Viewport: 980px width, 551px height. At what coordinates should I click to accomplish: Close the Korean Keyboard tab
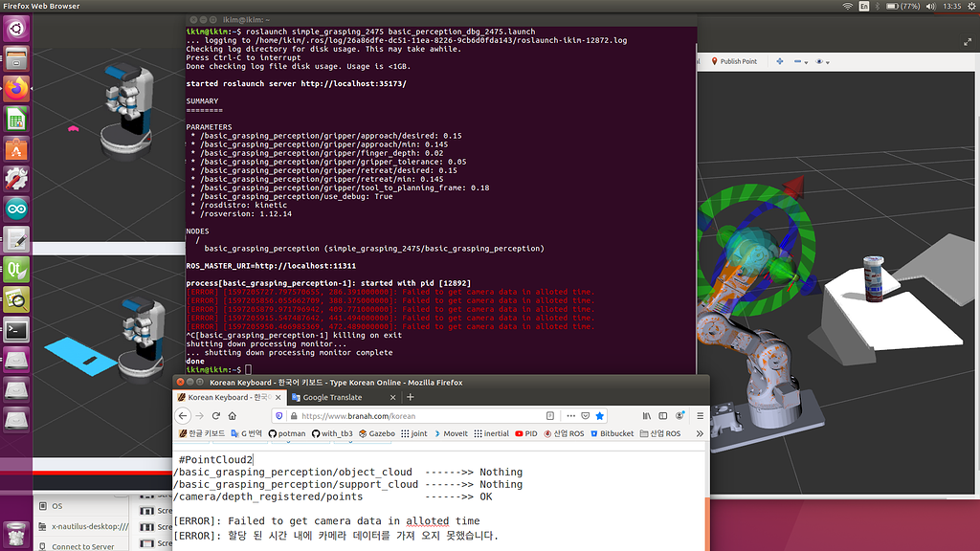tap(278, 397)
